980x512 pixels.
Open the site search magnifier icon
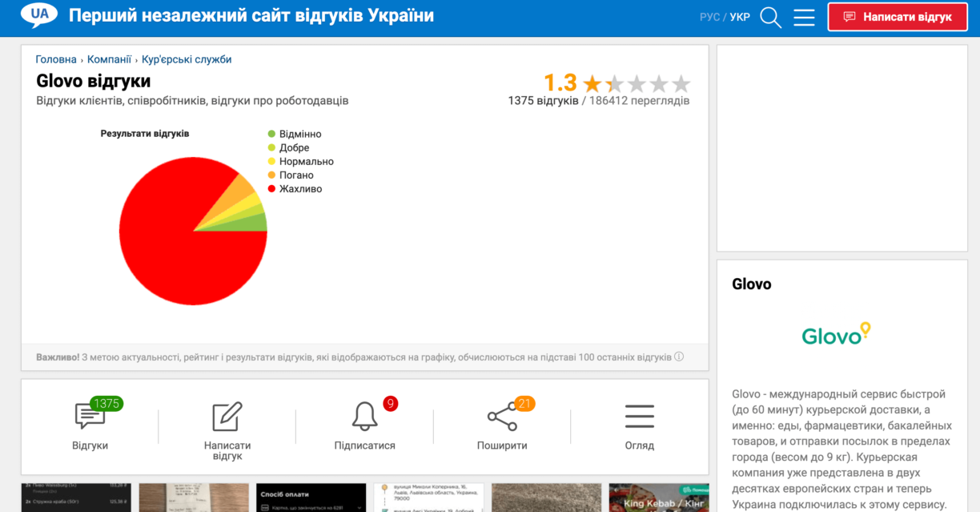(770, 17)
